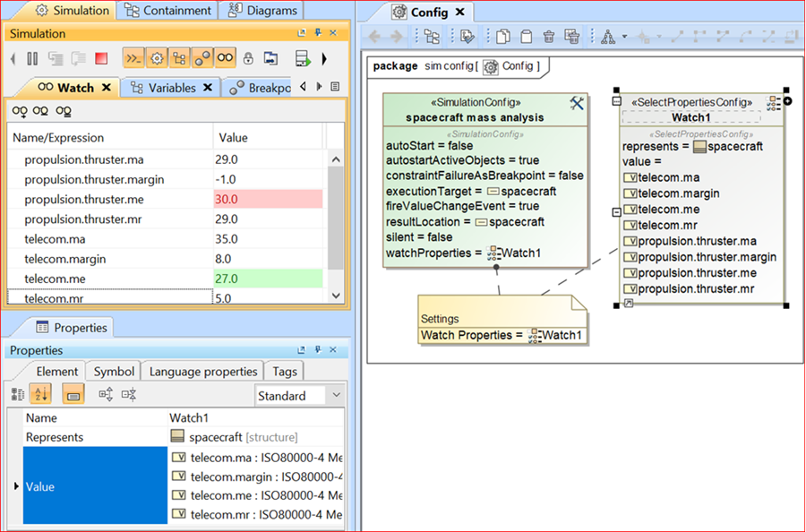Close the Config diagram tab
This screenshot has height=532, width=806.
click(460, 13)
